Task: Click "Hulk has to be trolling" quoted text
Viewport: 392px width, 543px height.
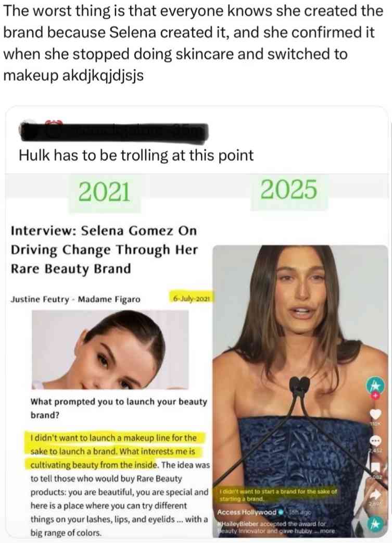Action: 136,155
